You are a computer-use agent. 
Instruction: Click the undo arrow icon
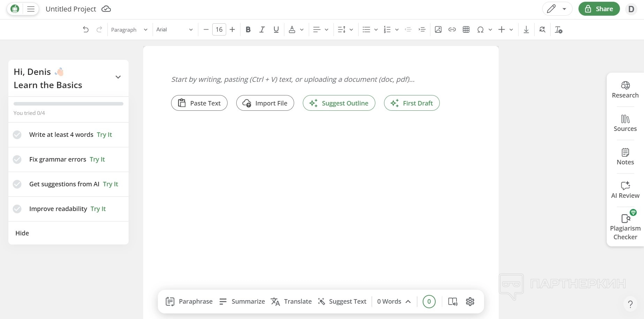coord(86,30)
